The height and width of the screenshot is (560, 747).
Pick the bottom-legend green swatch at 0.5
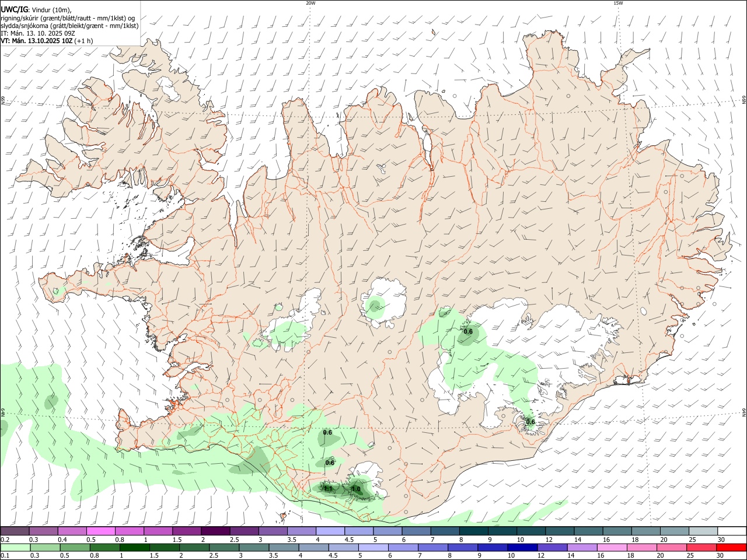(75, 547)
